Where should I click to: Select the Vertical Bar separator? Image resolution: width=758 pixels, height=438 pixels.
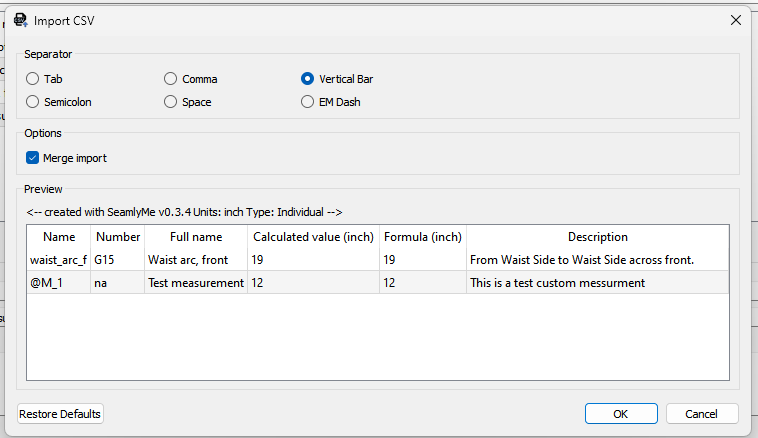tap(308, 79)
